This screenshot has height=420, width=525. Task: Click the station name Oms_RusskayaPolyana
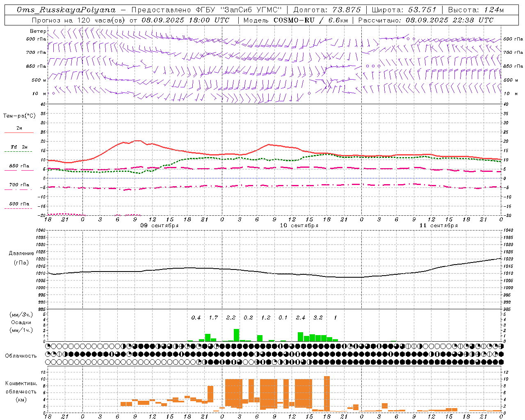pos(66,10)
